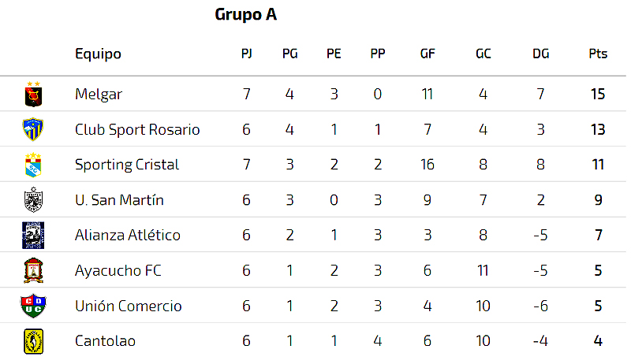Open the Melgar team name

(x=99, y=95)
